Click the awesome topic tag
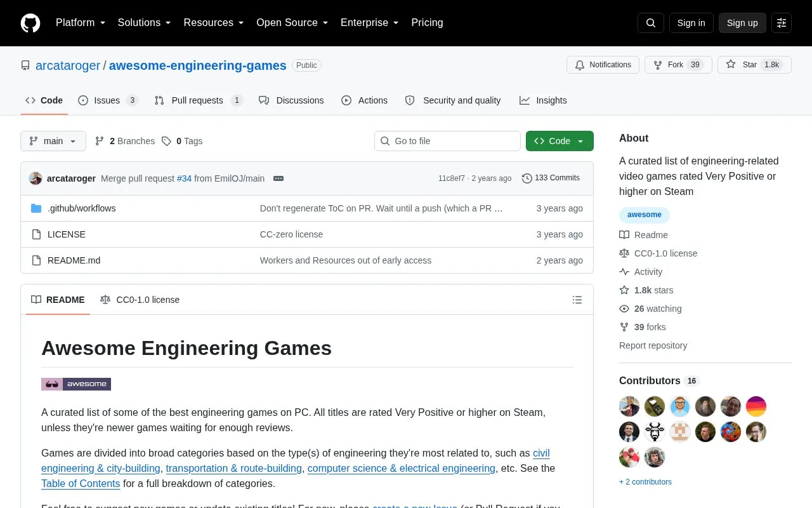812x508 pixels. (645, 215)
